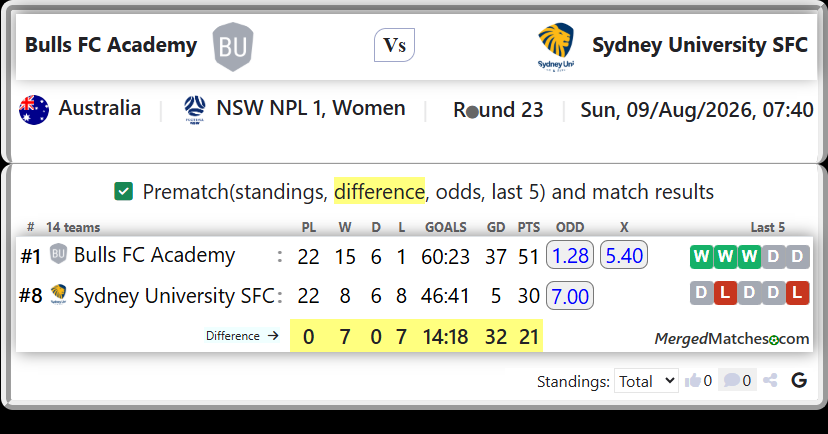Uncheck the Prematch standings checkbox
This screenshot has width=828, height=434.
coord(124,192)
